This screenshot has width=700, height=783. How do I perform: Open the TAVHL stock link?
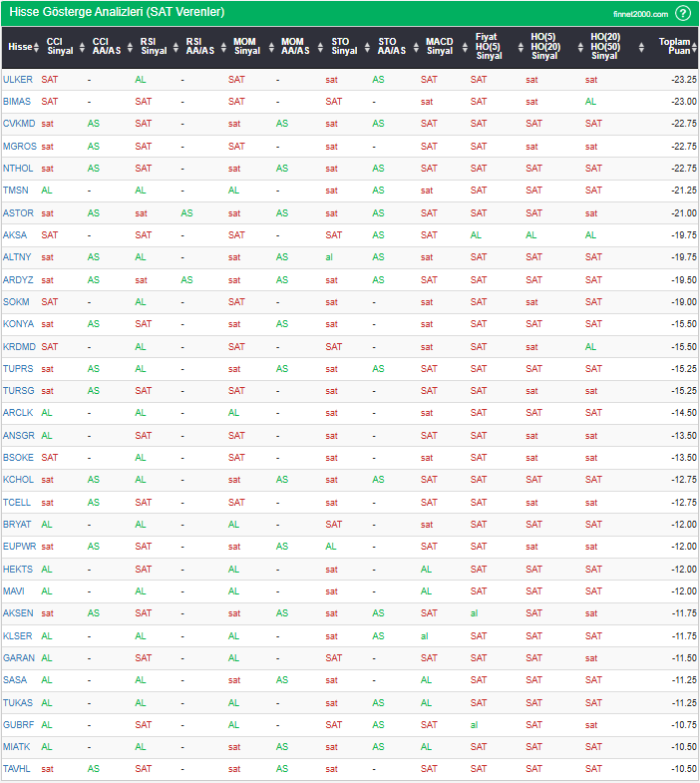(17, 769)
